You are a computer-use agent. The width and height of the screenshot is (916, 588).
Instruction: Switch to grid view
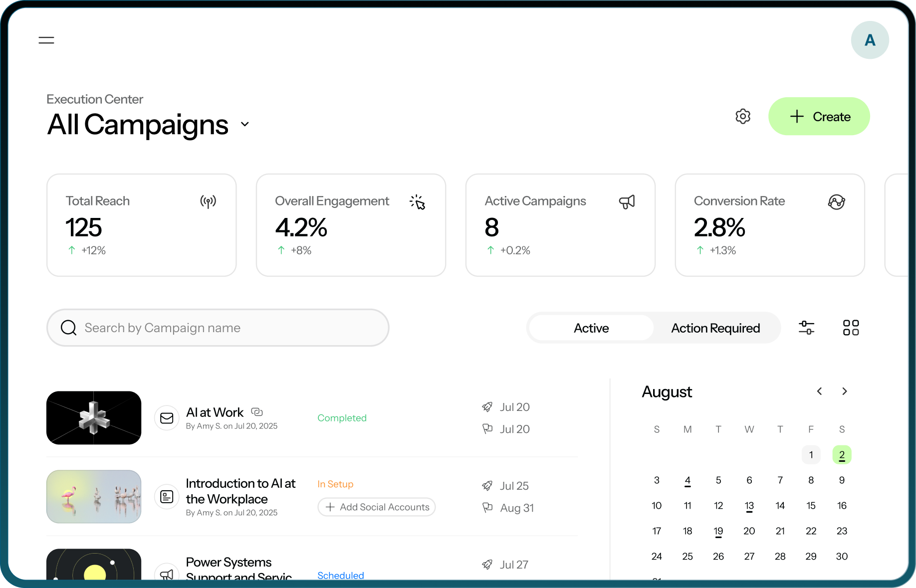[x=851, y=328]
